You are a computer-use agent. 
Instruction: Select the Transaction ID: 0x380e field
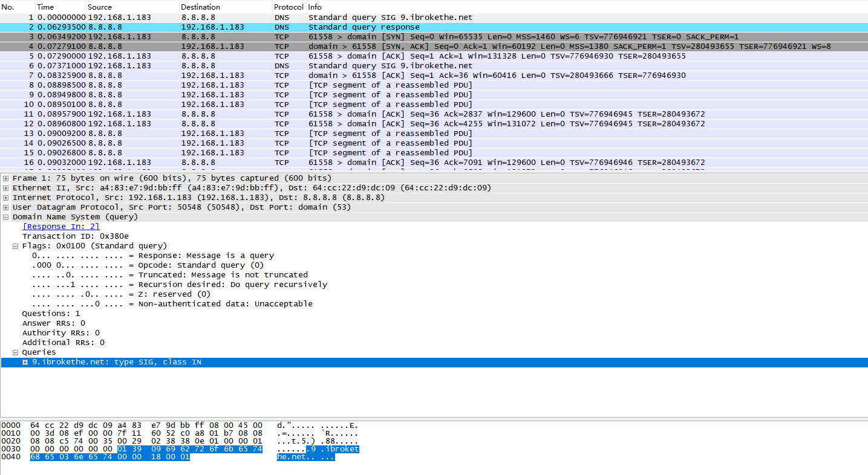(76, 236)
